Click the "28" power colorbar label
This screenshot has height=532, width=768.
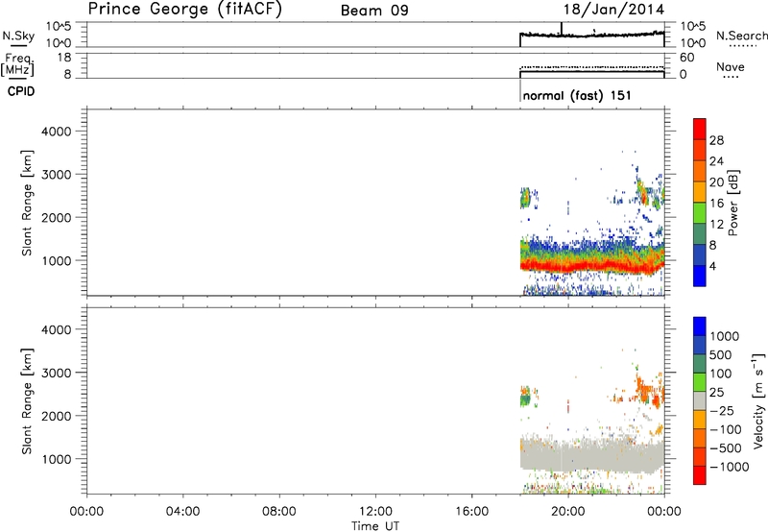(716, 140)
